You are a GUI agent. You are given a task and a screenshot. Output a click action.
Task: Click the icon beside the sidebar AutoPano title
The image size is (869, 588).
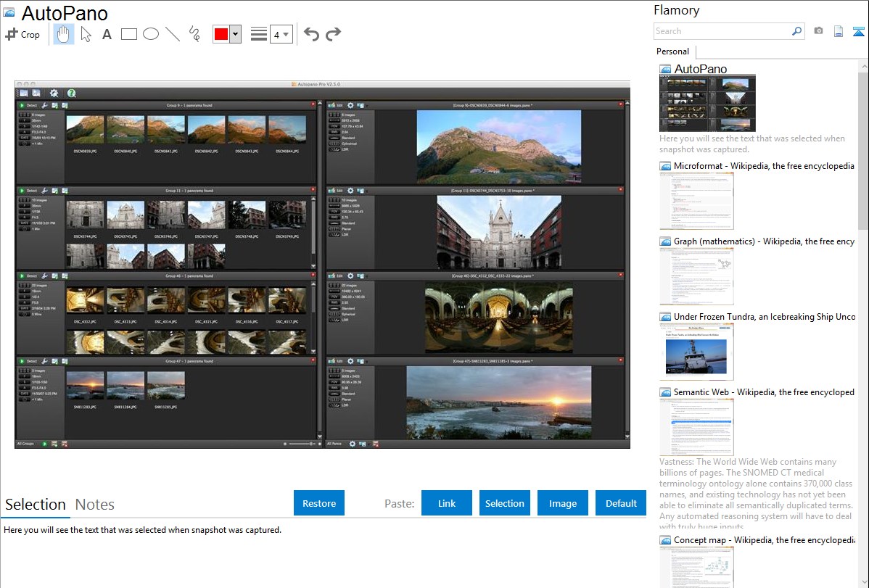click(666, 69)
